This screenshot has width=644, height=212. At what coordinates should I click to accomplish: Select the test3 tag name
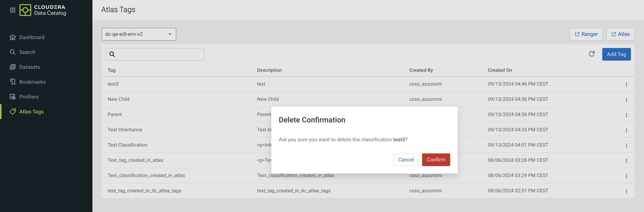[113, 84]
